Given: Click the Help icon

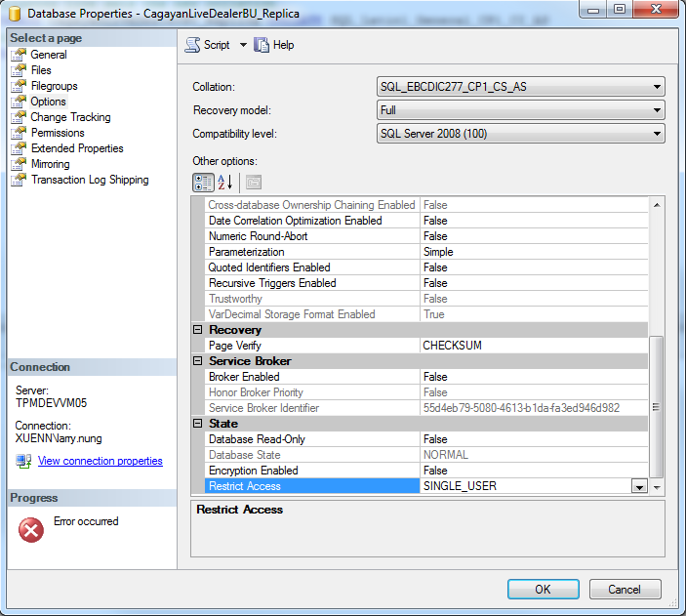Looking at the screenshot, I should point(262,45).
